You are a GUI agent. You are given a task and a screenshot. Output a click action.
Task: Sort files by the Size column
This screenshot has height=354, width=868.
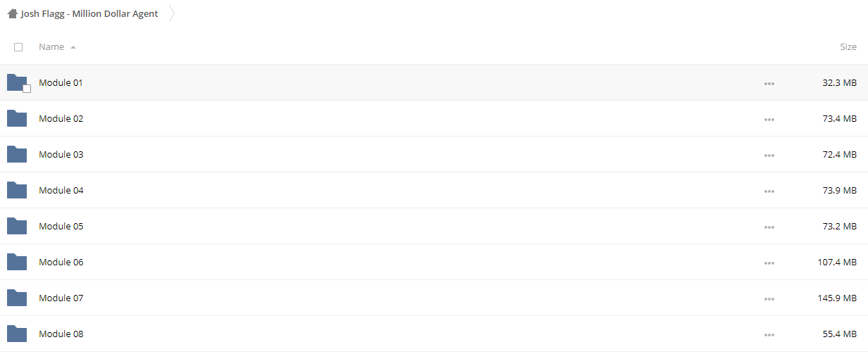coord(848,47)
